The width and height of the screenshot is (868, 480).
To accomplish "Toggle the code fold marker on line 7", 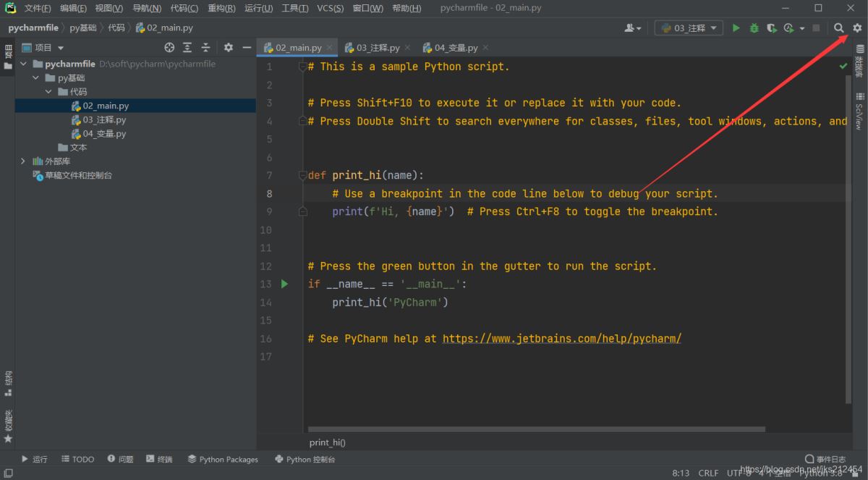I will 302,175.
